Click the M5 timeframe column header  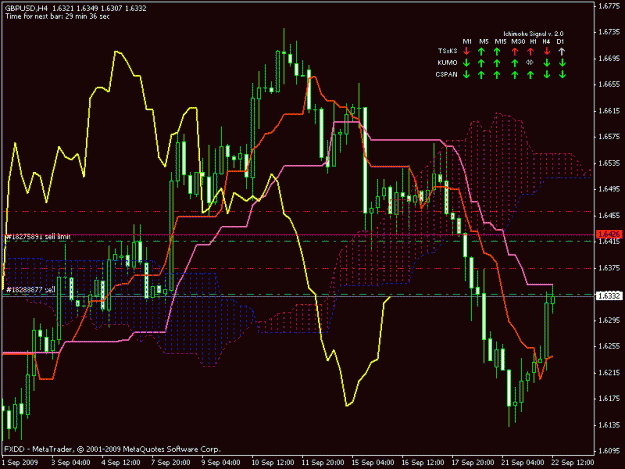(x=483, y=41)
